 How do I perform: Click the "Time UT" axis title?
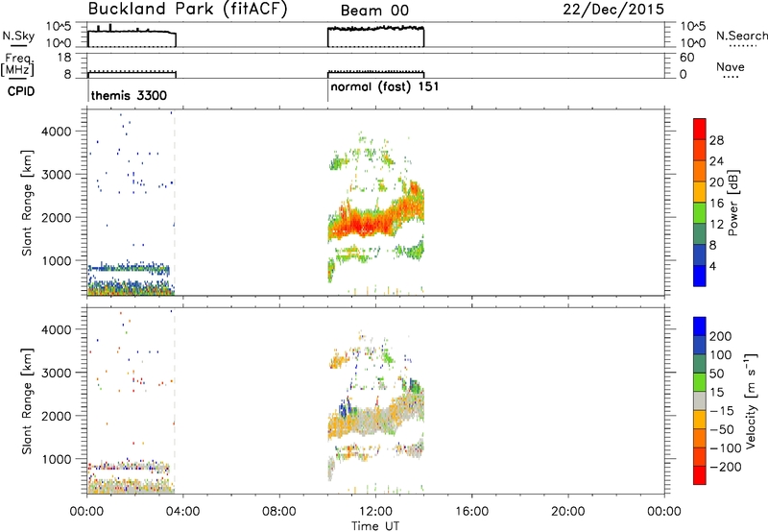tap(375, 526)
